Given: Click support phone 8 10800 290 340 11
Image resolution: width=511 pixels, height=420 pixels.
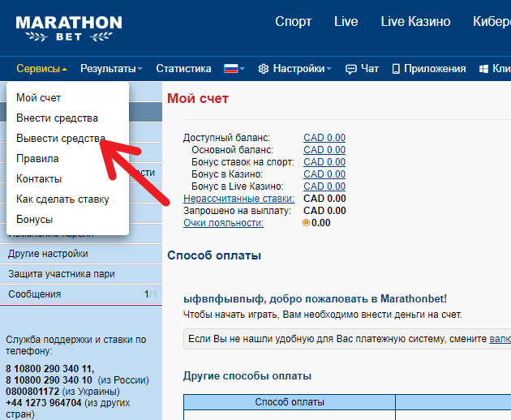Looking at the screenshot, I should [x=49, y=369].
